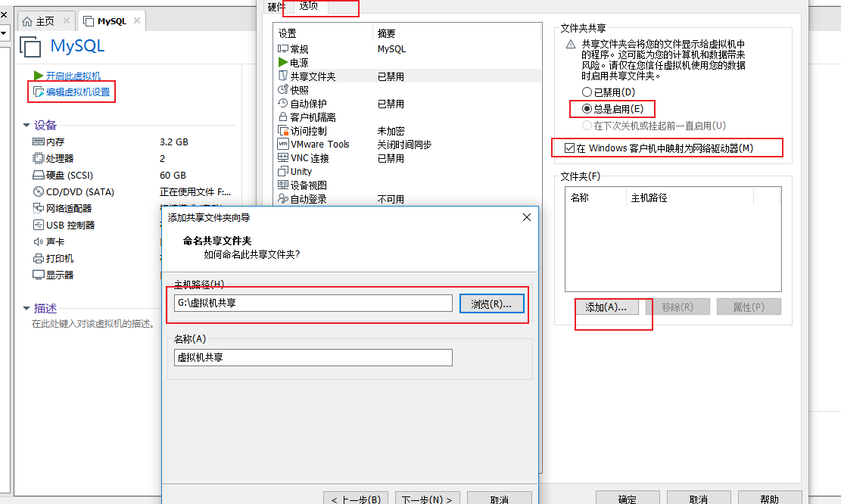Image resolution: width=841 pixels, height=504 pixels.
Task: Select the Sound Card speaker icon
Action: 39,242
